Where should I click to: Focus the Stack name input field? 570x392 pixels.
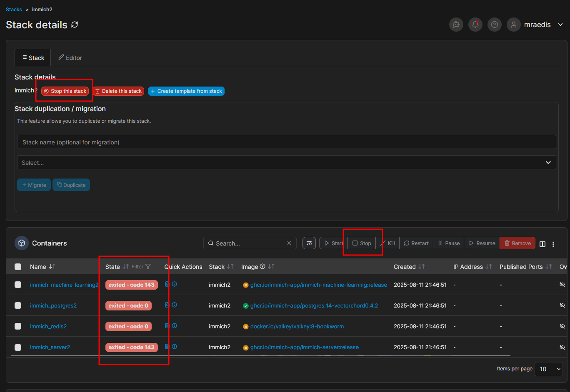click(287, 142)
